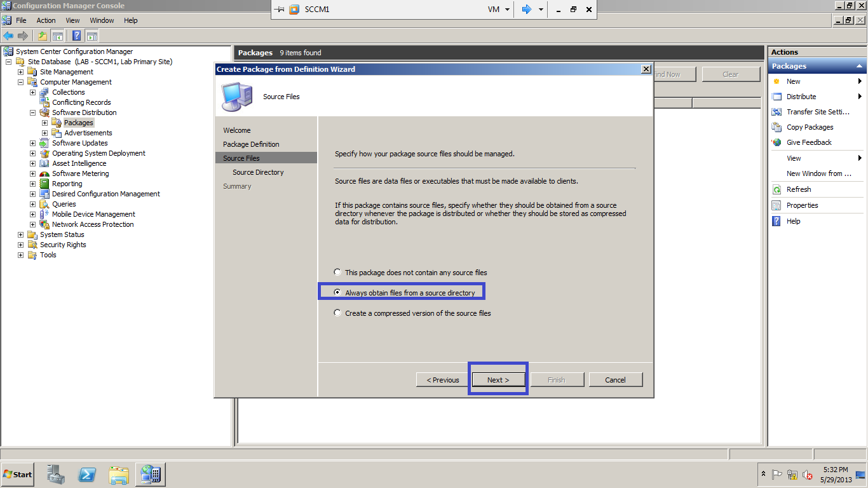Go to the Welcome wizard step
The height and width of the screenshot is (488, 868).
(x=237, y=130)
